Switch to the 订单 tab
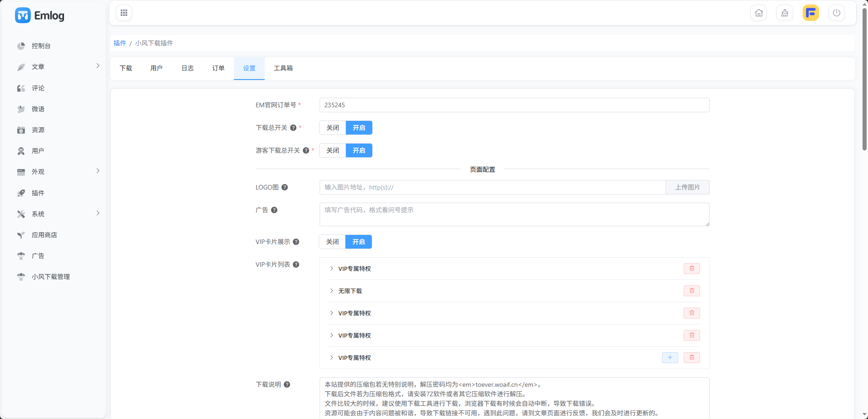 (x=218, y=68)
